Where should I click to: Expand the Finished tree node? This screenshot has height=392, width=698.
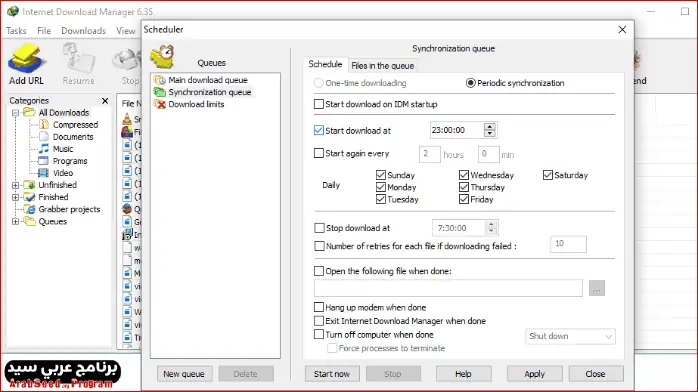[x=16, y=197]
